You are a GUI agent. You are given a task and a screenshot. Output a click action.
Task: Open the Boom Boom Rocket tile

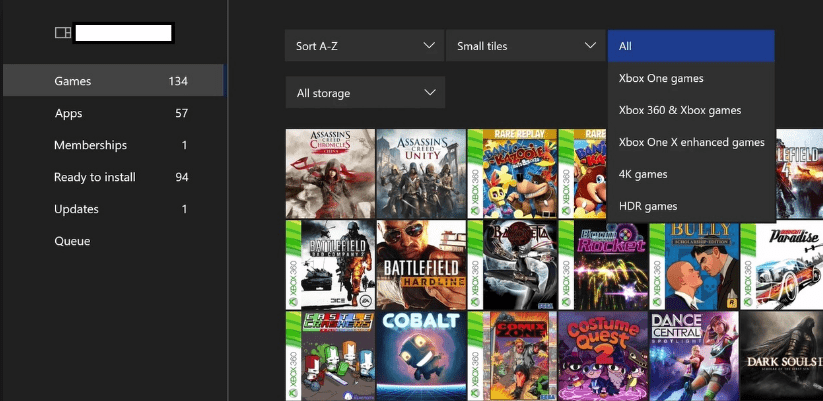[603, 265]
